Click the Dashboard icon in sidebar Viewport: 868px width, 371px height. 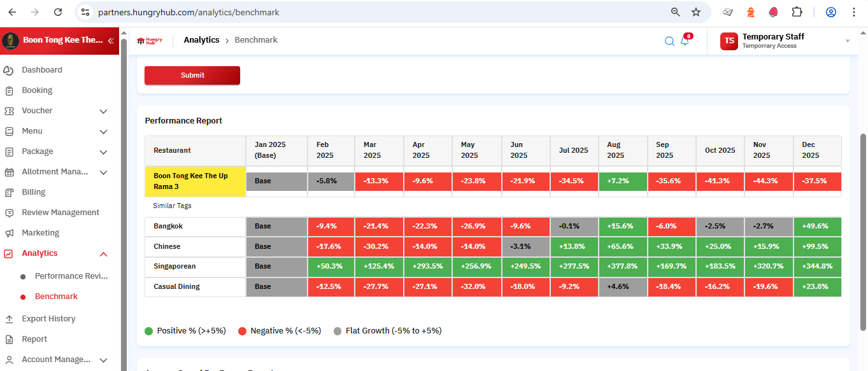pos(9,70)
